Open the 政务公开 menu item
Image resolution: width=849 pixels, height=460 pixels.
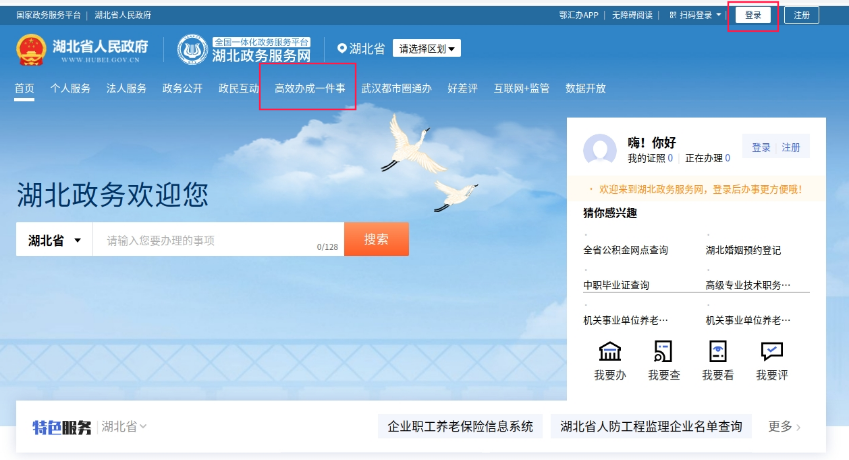tap(182, 88)
